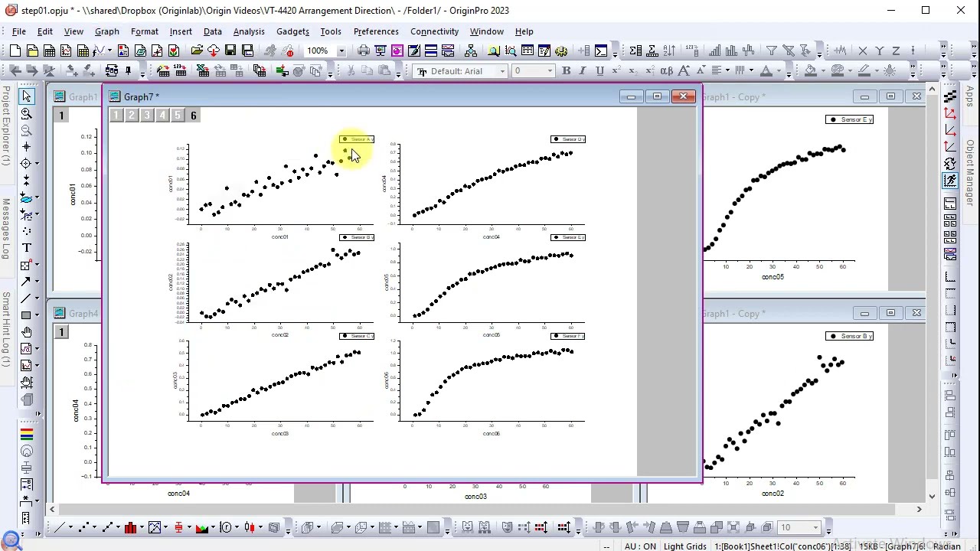Select the Zoom In tool in the left toolbar
The height and width of the screenshot is (551, 980).
[26, 113]
